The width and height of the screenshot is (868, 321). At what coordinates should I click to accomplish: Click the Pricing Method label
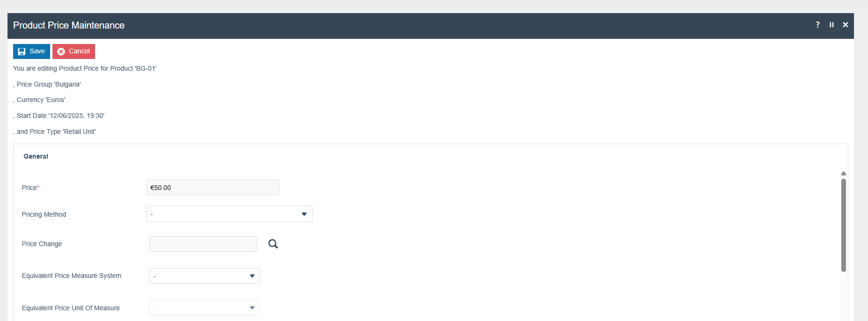[44, 214]
